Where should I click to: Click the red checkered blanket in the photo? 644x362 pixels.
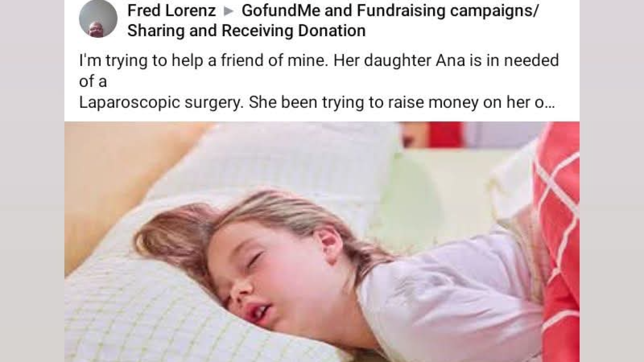(557, 240)
